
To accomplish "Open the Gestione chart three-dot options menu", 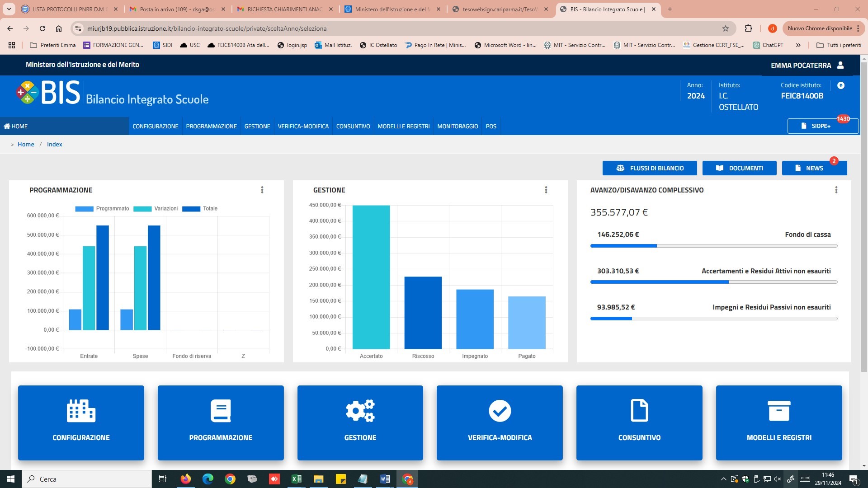I will tap(546, 190).
